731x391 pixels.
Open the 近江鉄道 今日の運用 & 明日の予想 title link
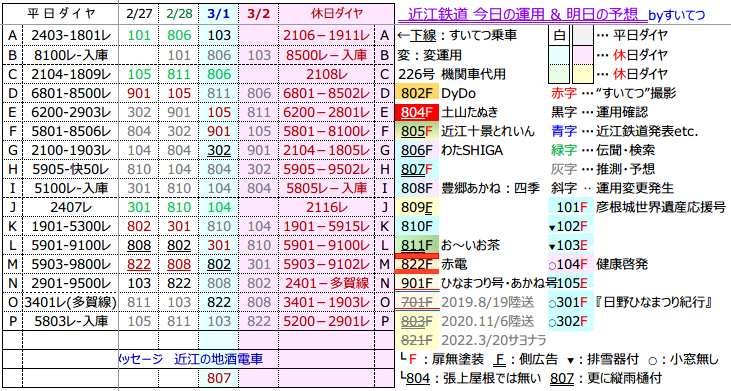523,14
